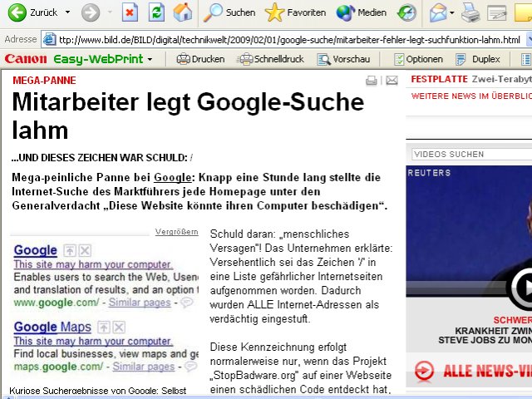Click the VIDEOS SUCHEN search field
Viewport: 532px width, 399px height.
coord(471,154)
